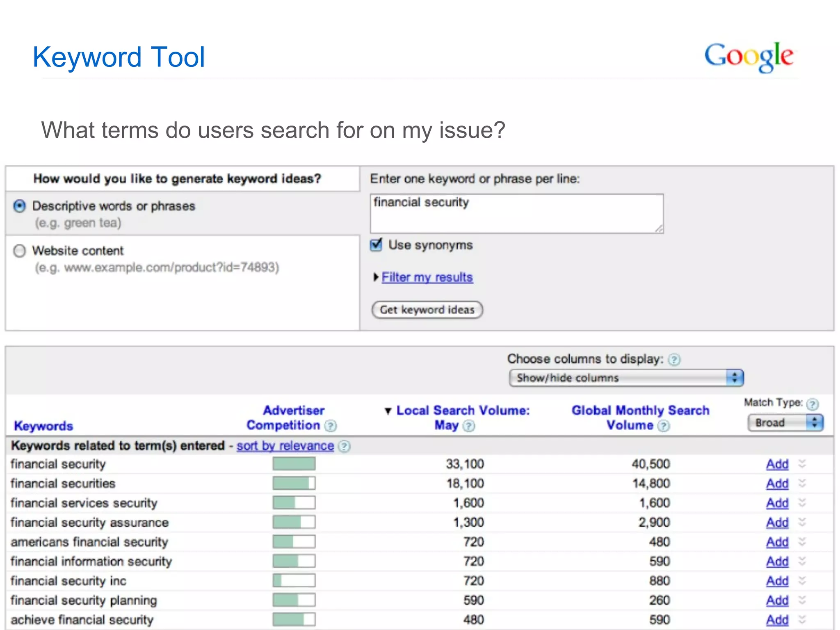Click competition bar for financial services security

pyautogui.click(x=294, y=503)
